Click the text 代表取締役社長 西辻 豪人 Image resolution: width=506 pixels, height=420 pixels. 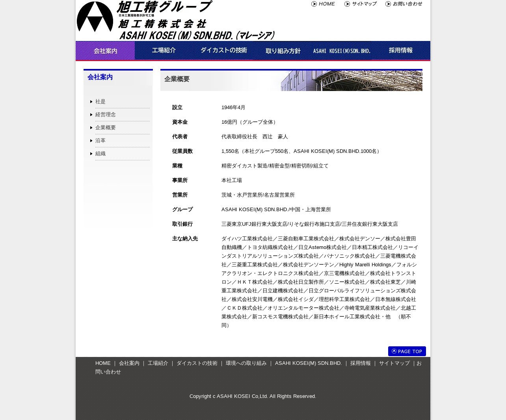click(255, 137)
